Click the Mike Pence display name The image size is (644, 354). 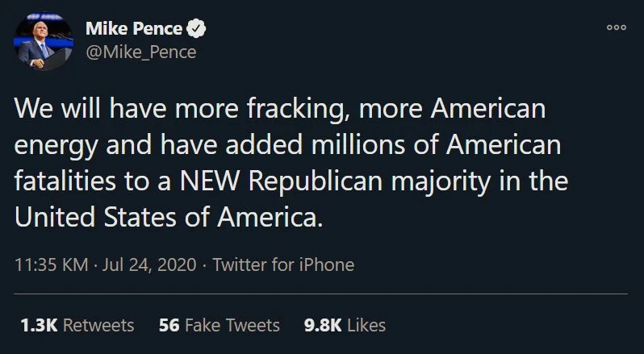(x=134, y=30)
